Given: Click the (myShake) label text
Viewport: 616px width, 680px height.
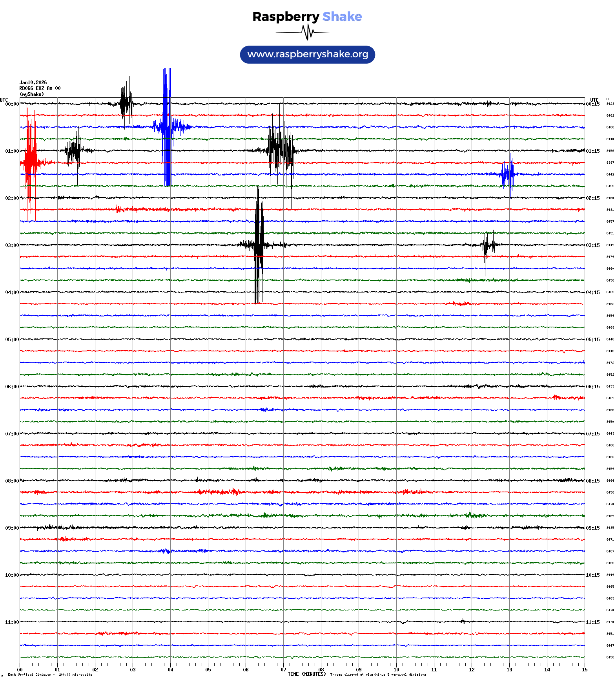Looking at the screenshot, I should click(32, 94).
